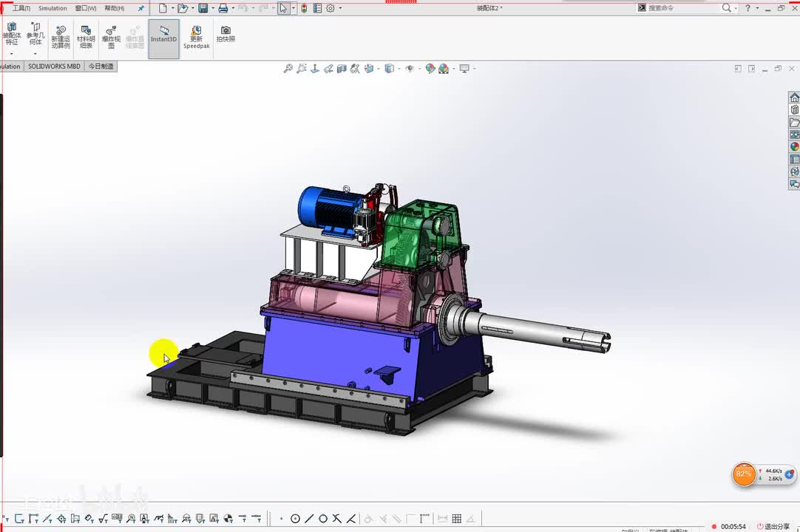Expand the Save dropdown arrow
Screen dimensions: 800x532
tap(213, 8)
